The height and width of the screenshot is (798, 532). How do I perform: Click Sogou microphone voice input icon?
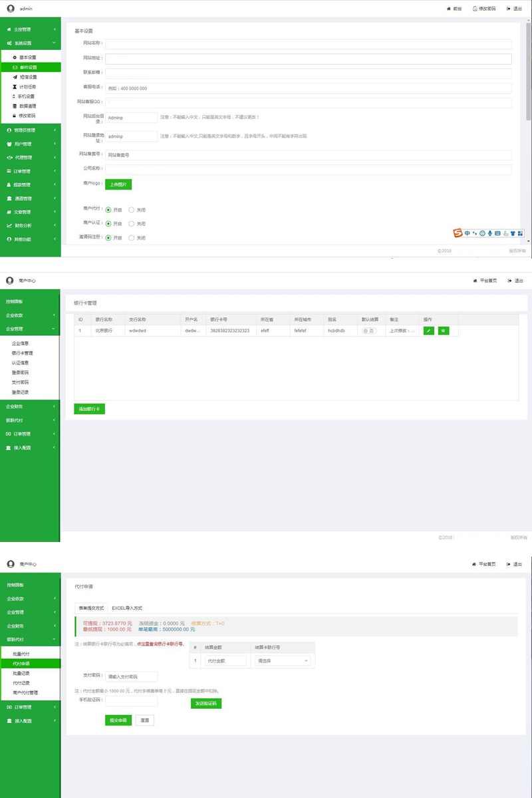click(x=490, y=233)
